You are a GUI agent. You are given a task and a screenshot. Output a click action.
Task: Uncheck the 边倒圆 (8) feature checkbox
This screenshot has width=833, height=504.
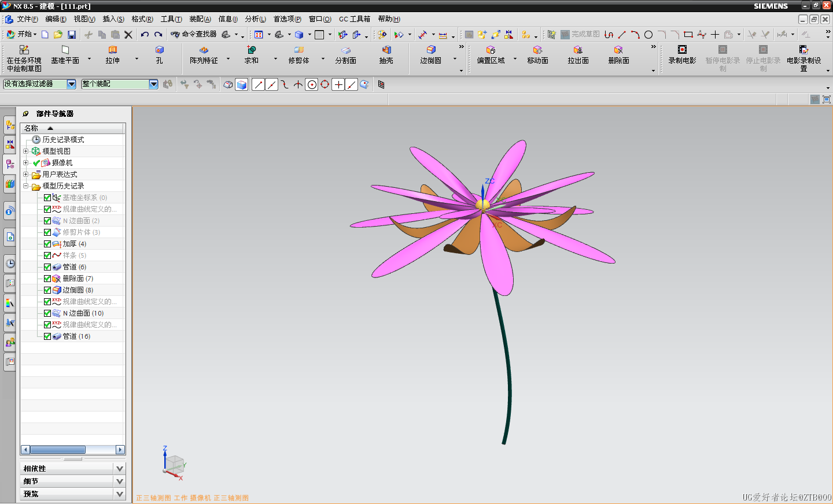click(x=47, y=290)
